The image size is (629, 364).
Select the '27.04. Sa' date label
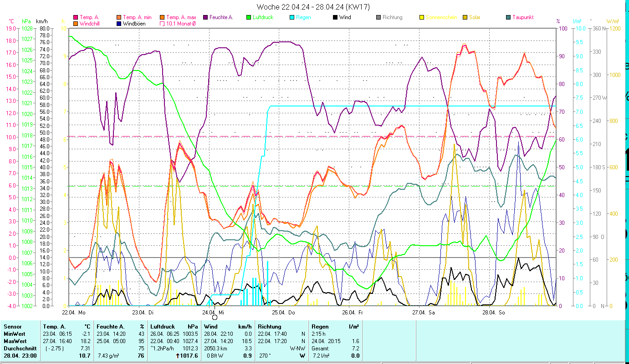[x=424, y=313]
